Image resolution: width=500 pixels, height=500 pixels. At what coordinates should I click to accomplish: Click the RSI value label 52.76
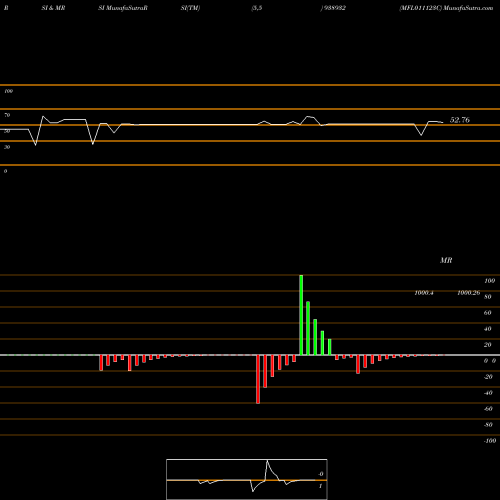click(460, 120)
